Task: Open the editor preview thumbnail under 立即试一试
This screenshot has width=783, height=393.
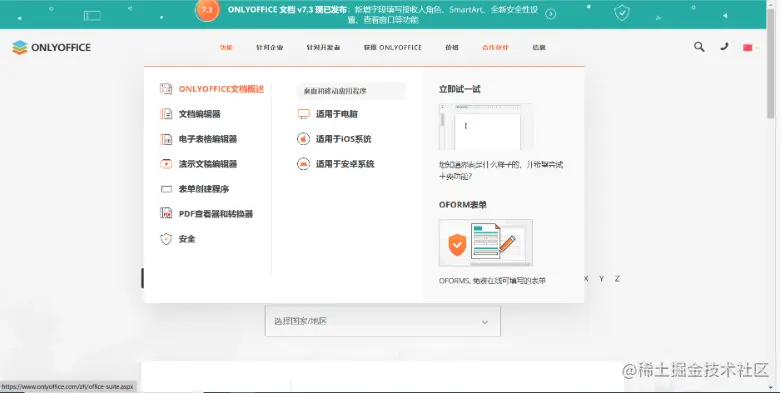Action: [485, 127]
